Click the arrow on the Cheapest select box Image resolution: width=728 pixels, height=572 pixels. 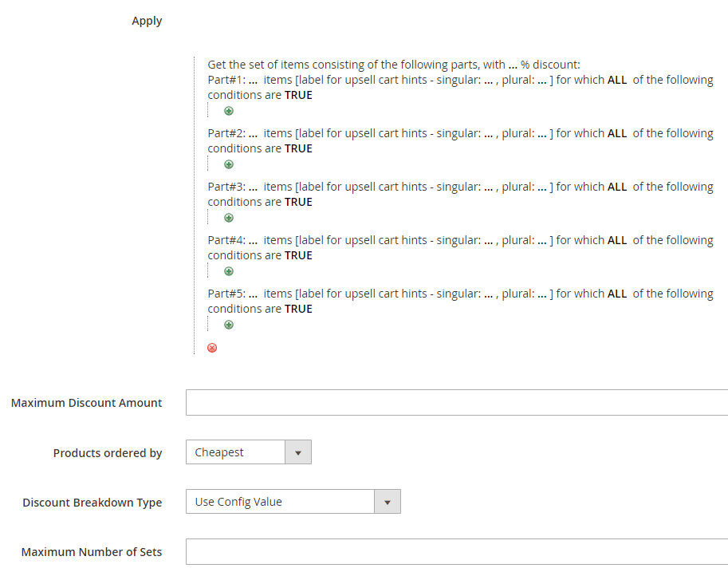298,452
